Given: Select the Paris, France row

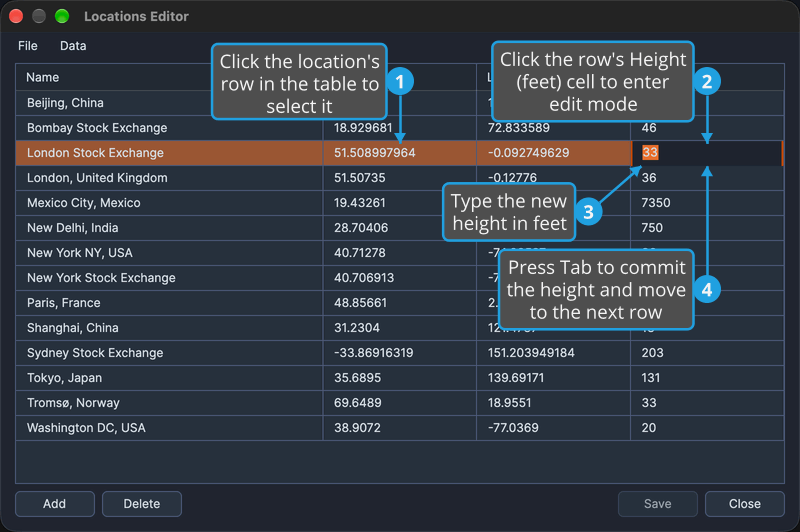Looking at the screenshot, I should click(x=399, y=302).
